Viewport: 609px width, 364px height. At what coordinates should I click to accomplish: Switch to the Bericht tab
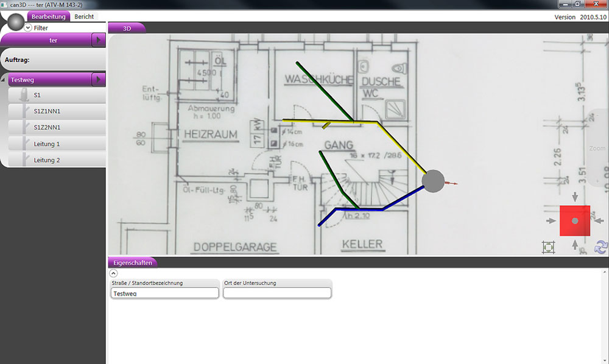(x=84, y=16)
